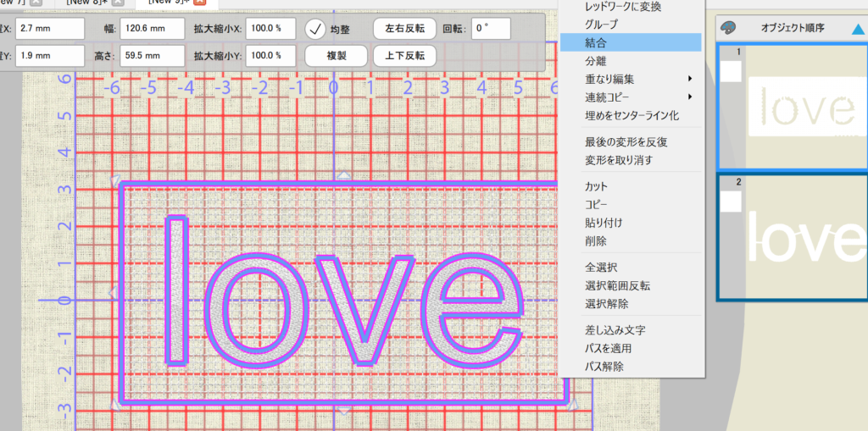Click the 回転 rotation input field
Viewport: 868px width, 431px height.
pos(491,28)
